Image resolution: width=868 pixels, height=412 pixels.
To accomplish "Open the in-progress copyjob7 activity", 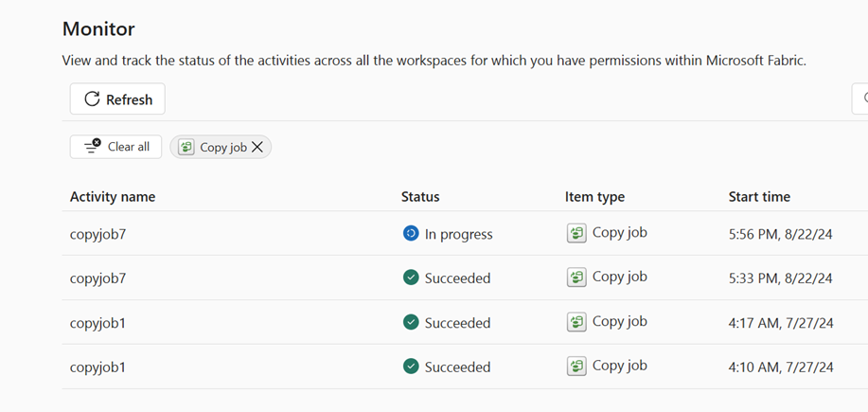I will [97, 234].
